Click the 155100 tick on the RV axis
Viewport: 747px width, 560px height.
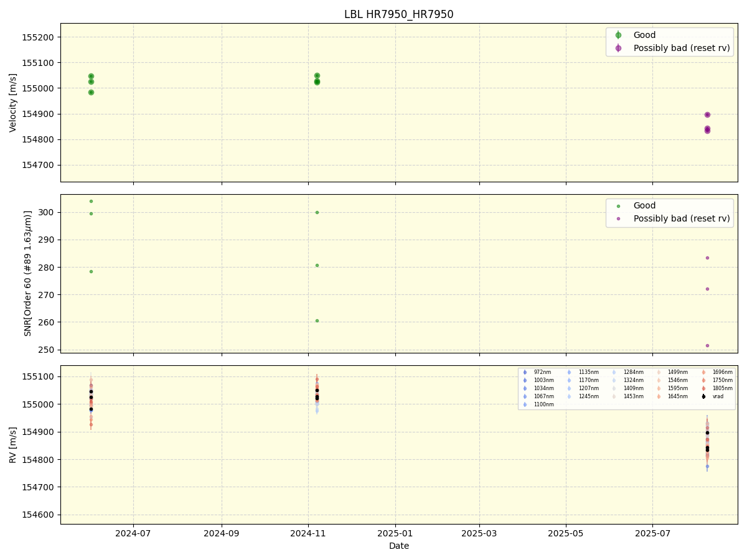click(38, 376)
